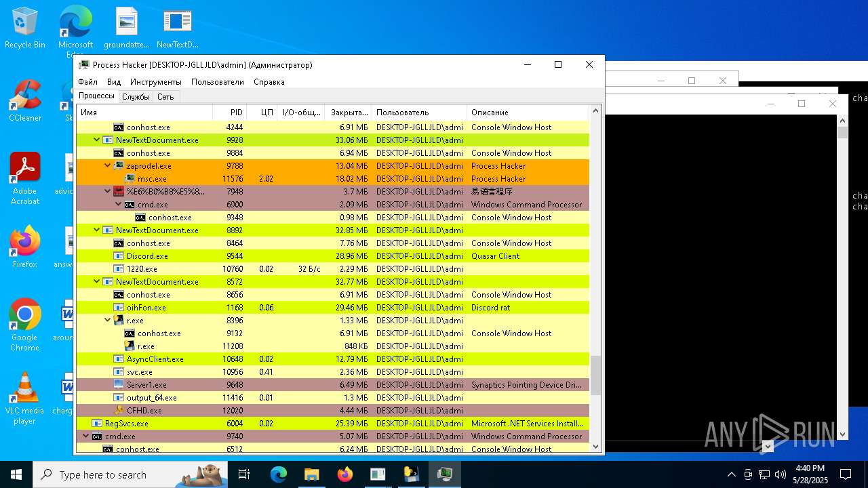
Task: Sort by the Имя column header
Action: 144,113
